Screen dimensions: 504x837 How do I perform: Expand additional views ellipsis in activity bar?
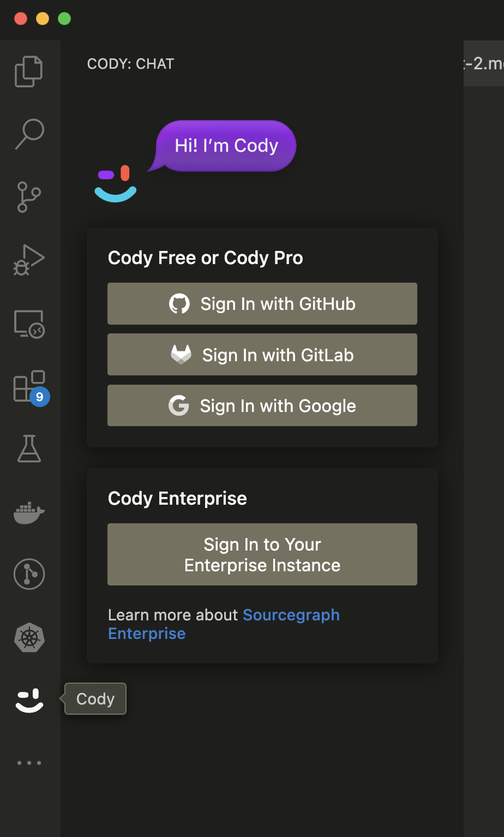29,763
